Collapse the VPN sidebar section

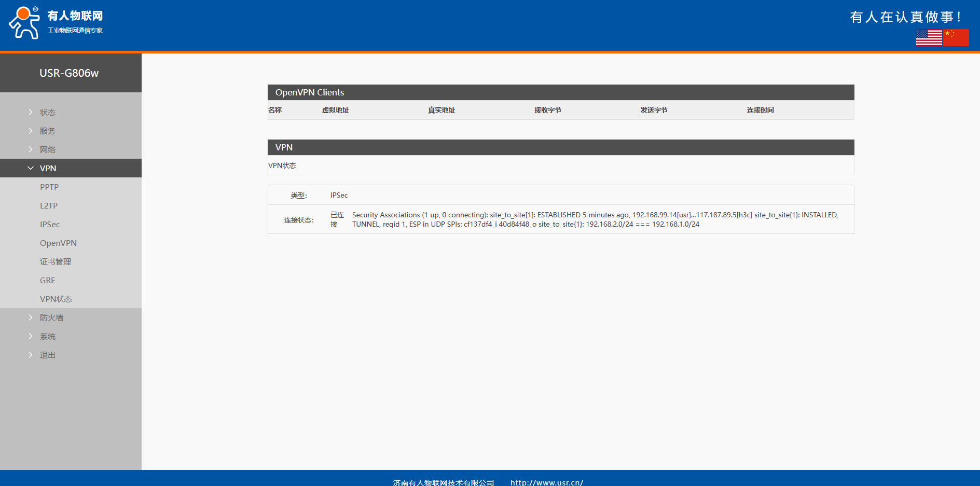(48, 168)
